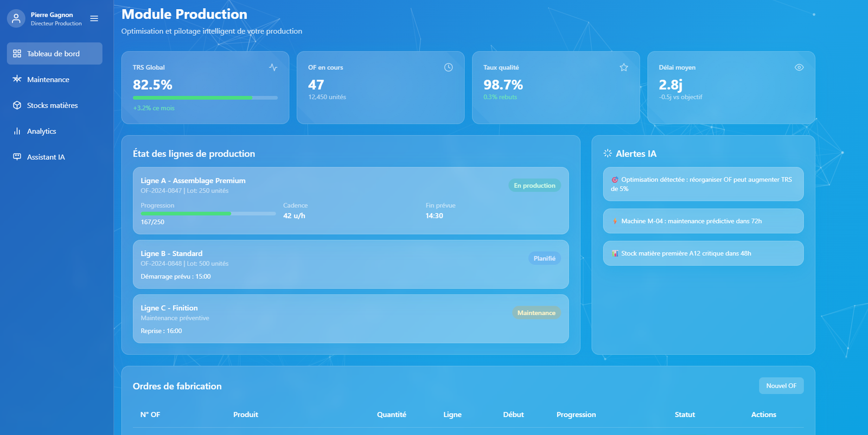Expand the Ligne C - Finition card

pyautogui.click(x=350, y=319)
